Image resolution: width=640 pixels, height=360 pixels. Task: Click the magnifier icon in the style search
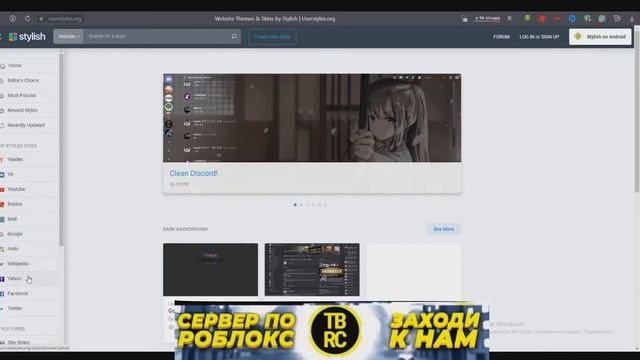pos(234,36)
